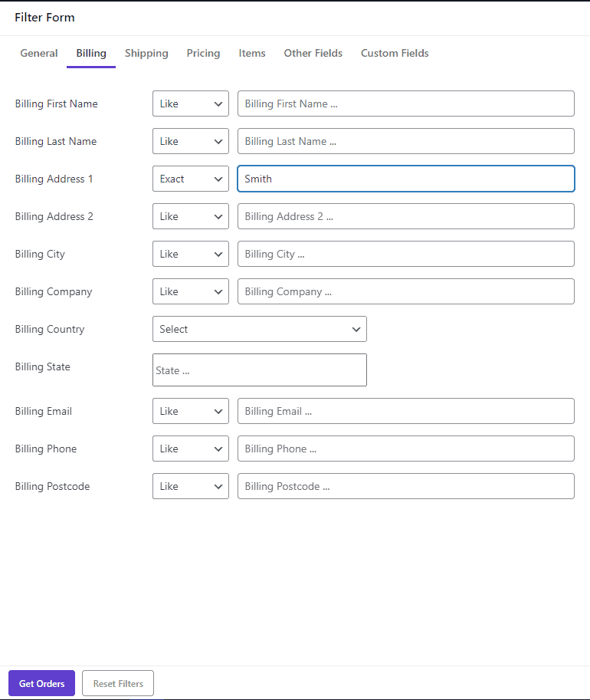This screenshot has height=700, width=590.
Task: Open the Billing Postcode match type dropdown
Action: pyautogui.click(x=190, y=486)
